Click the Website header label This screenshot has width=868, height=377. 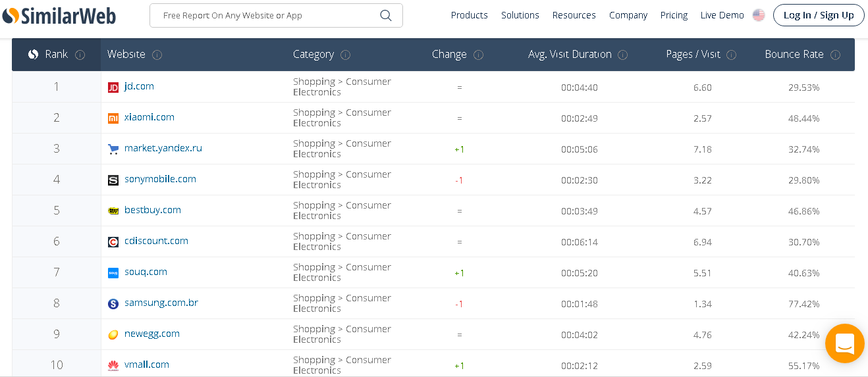click(x=126, y=55)
